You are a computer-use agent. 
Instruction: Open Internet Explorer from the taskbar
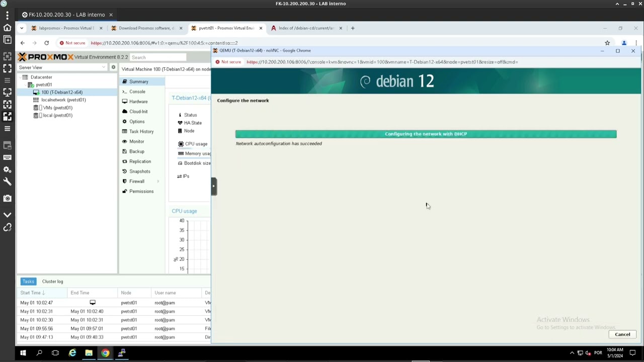[72, 353]
